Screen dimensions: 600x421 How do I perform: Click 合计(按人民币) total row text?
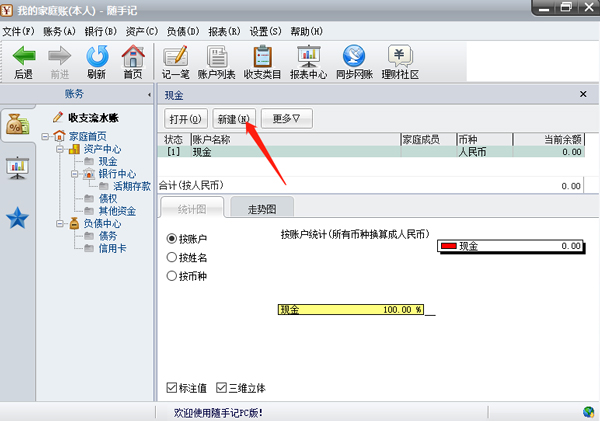(191, 185)
